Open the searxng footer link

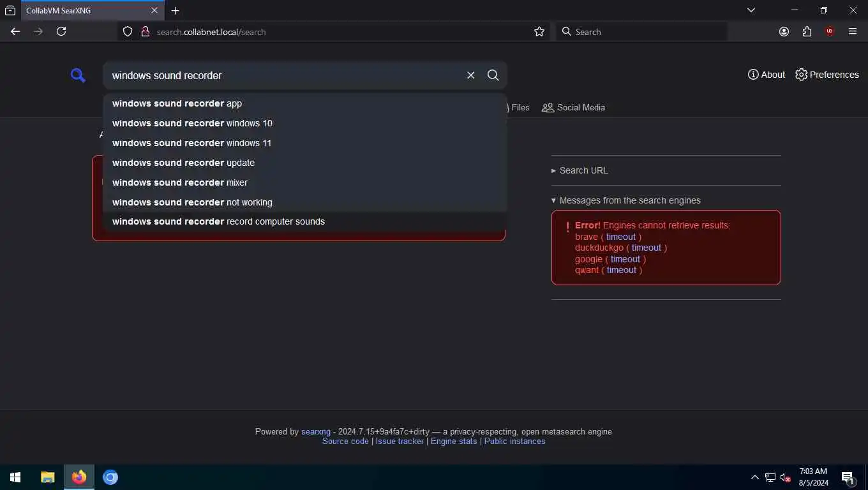(x=316, y=432)
